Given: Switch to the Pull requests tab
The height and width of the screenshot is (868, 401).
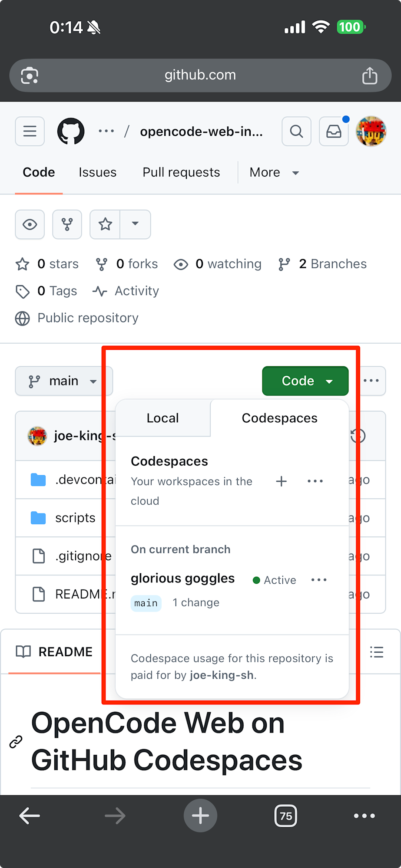Looking at the screenshot, I should pyautogui.click(x=181, y=172).
